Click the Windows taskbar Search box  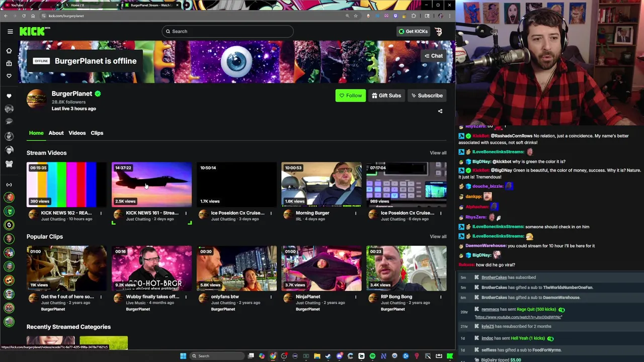[216, 356]
